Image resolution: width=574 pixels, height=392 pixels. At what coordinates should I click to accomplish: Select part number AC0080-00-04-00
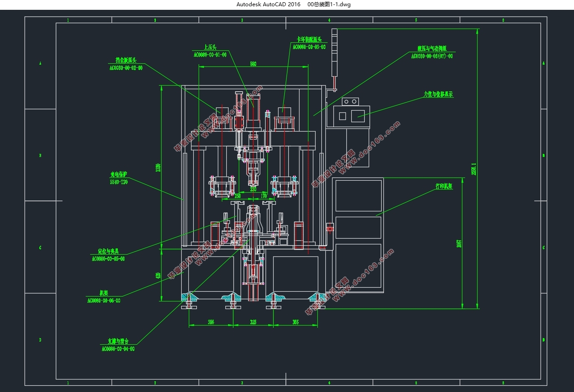pyautogui.click(x=118, y=349)
